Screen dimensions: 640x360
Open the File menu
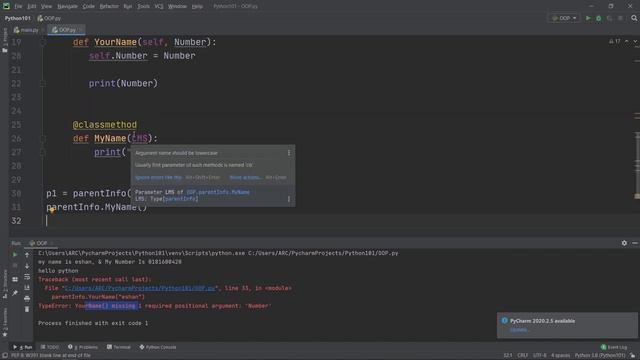pyautogui.click(x=18, y=6)
